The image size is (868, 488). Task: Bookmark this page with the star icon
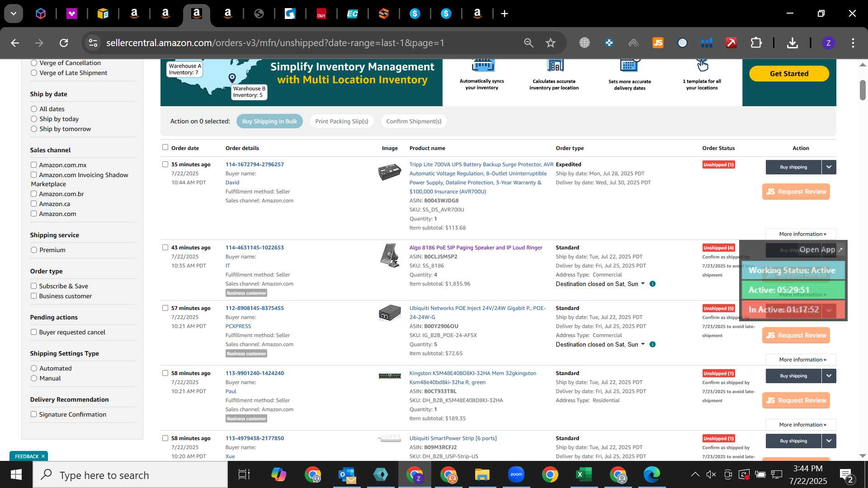(x=550, y=43)
